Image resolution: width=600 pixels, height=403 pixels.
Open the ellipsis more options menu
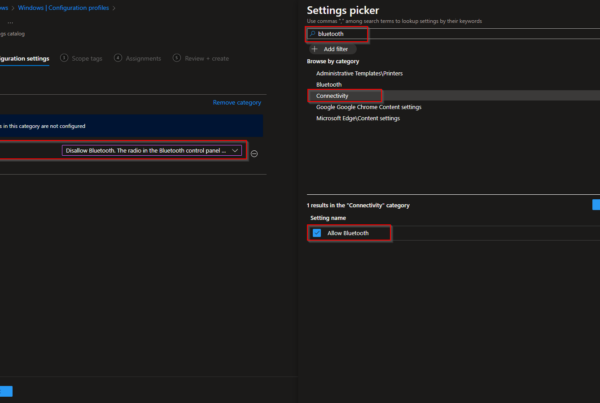pos(10,21)
